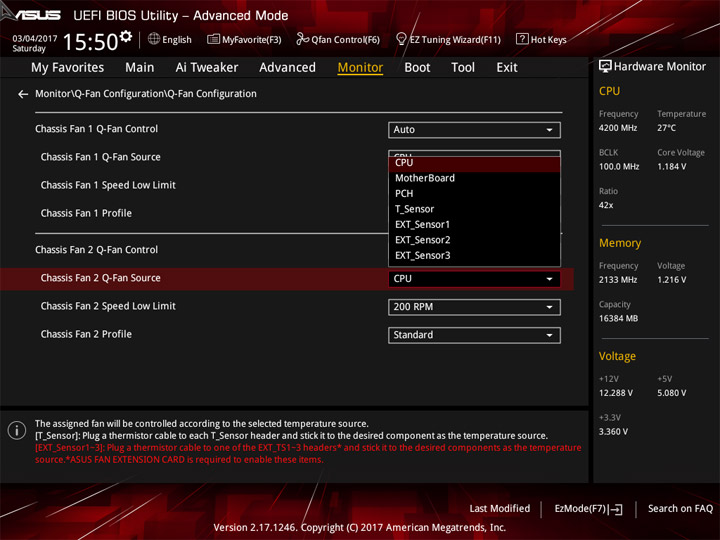Click the Qfan Control fan icon

(x=302, y=39)
